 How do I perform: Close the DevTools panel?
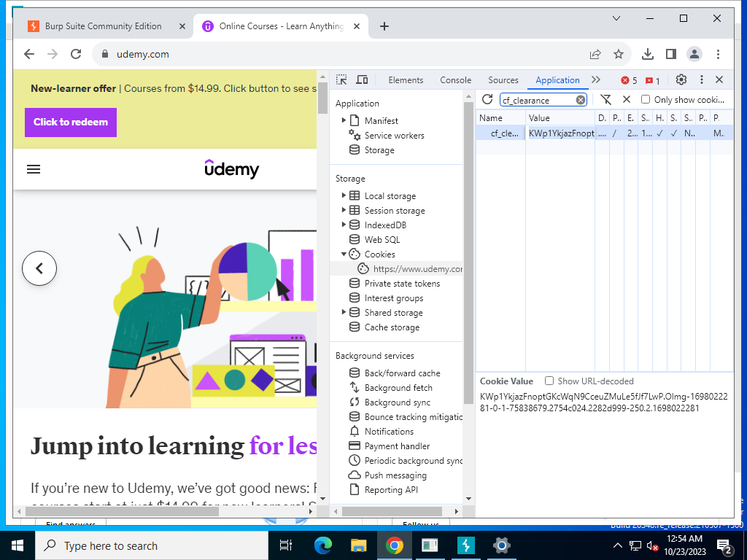[x=719, y=80]
